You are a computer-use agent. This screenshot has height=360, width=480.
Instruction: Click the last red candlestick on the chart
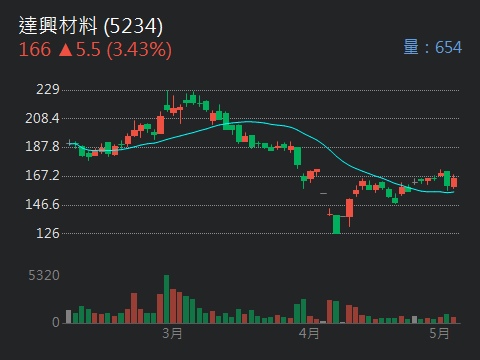pyautogui.click(x=454, y=182)
